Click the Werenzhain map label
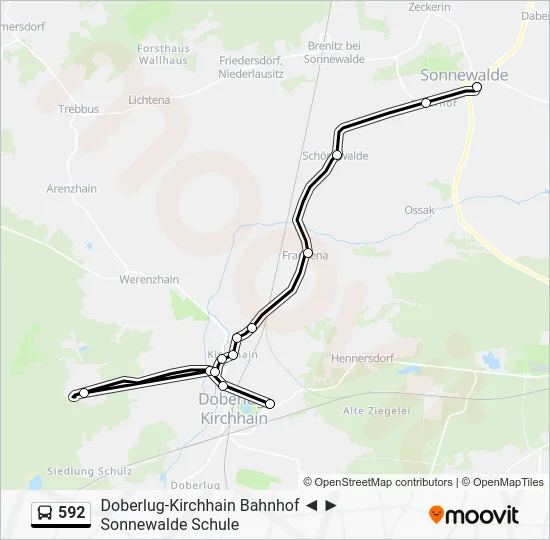Viewport: 550px width, 540px height. tap(149, 280)
